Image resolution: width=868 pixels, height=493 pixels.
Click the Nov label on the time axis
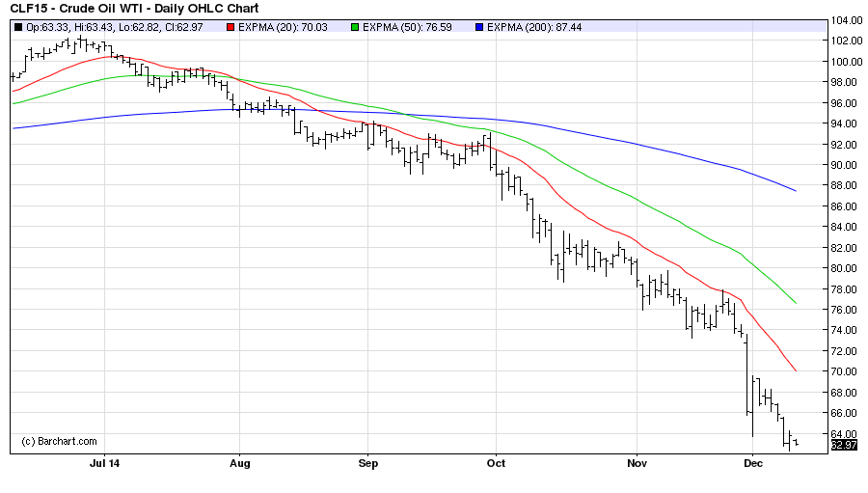[637, 463]
